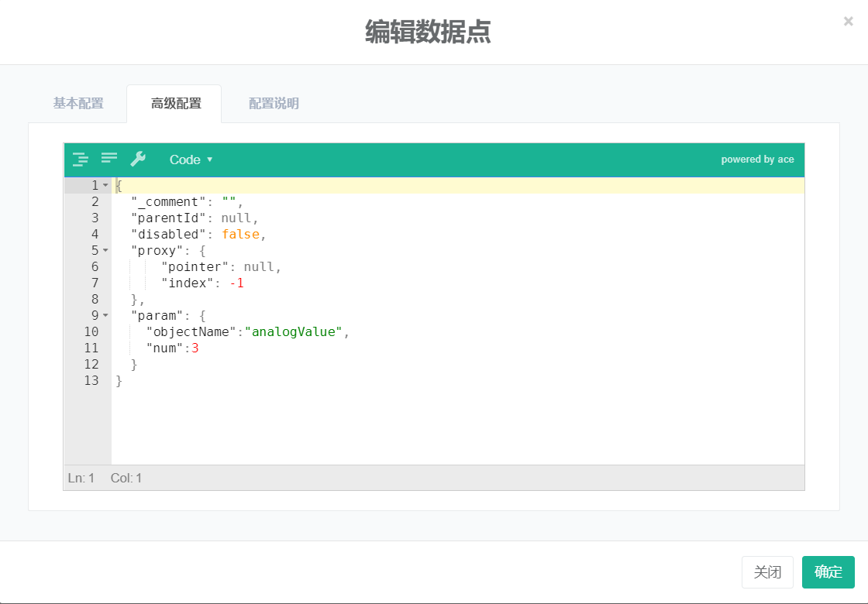
Task: Close dialog using the top-right X icon
Action: tap(848, 22)
